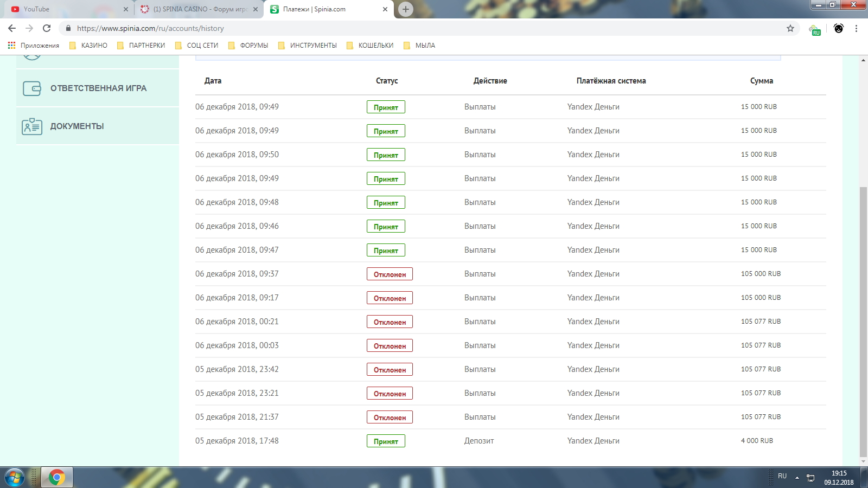Reload the Spinia page
868x488 pixels.
tap(47, 28)
